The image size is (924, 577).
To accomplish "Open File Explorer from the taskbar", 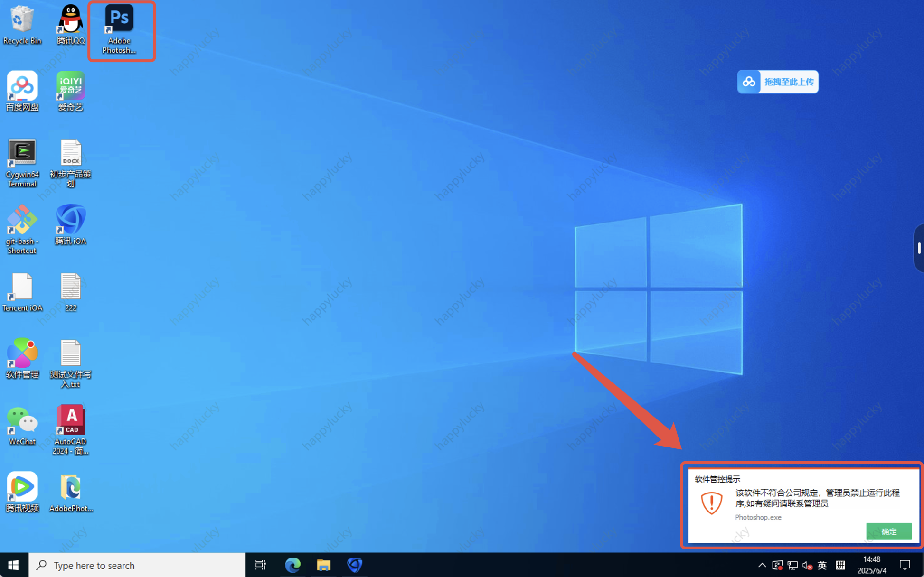I will pyautogui.click(x=323, y=565).
